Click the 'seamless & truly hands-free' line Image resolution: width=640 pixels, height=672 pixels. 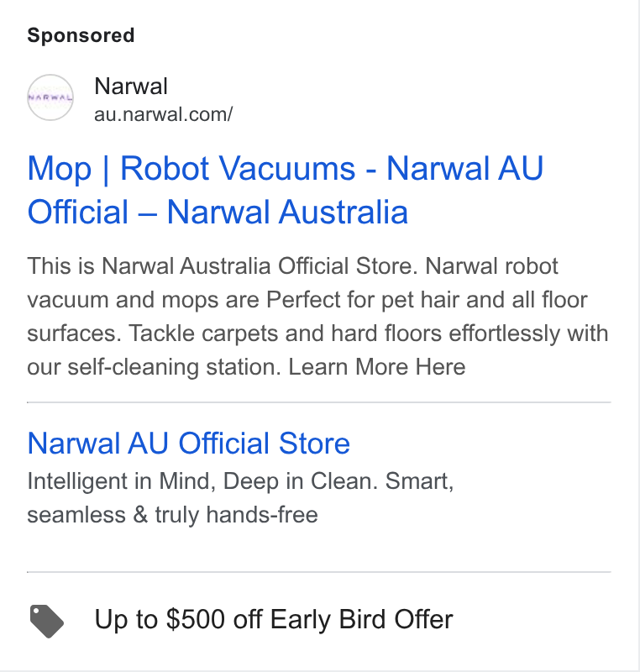pos(172,515)
